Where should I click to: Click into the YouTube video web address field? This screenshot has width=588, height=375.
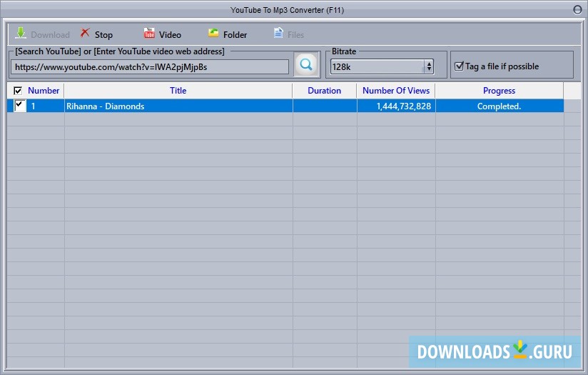pos(150,67)
